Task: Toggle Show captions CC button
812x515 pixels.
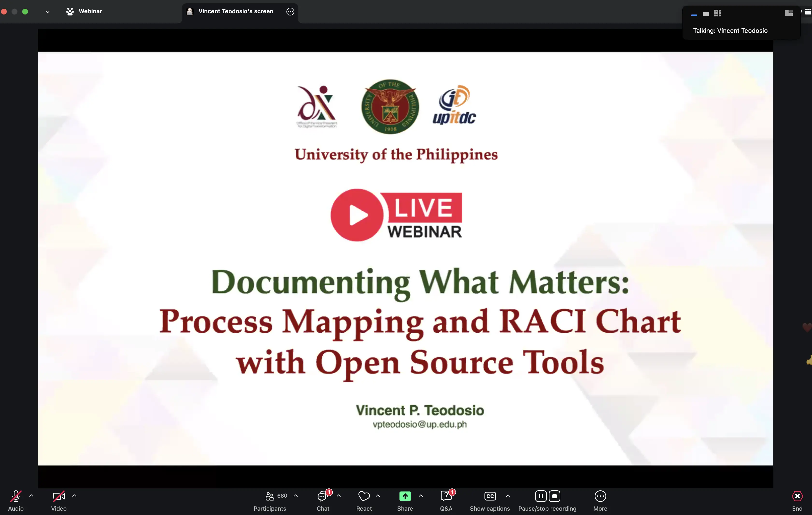Action: [490, 496]
